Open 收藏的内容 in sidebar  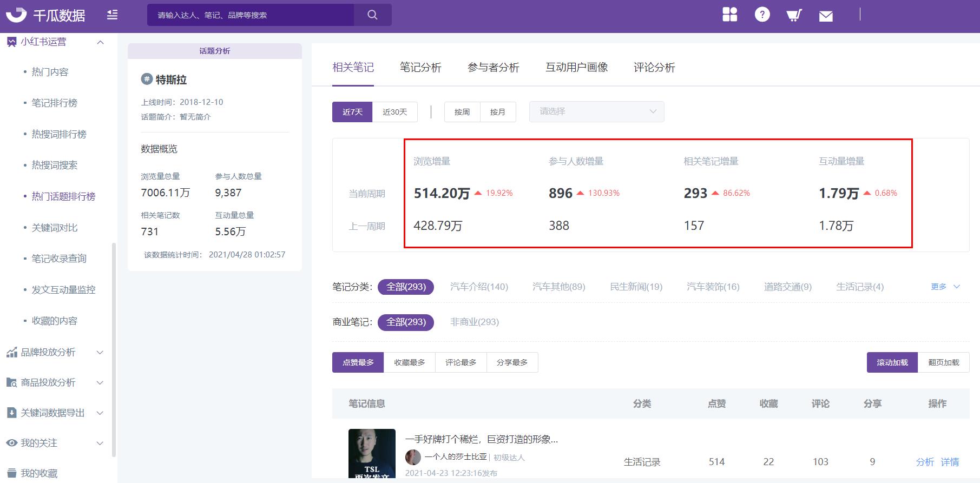point(54,321)
